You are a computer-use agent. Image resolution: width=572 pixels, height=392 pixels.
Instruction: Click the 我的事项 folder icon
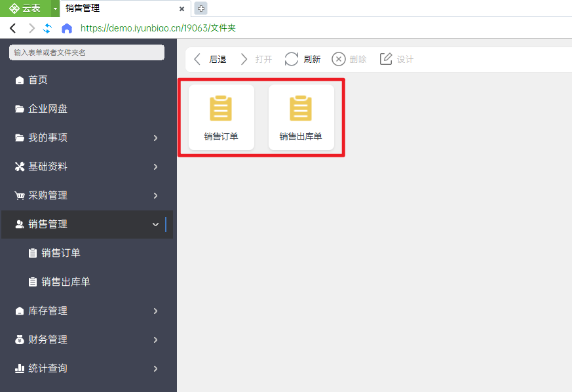coord(20,138)
